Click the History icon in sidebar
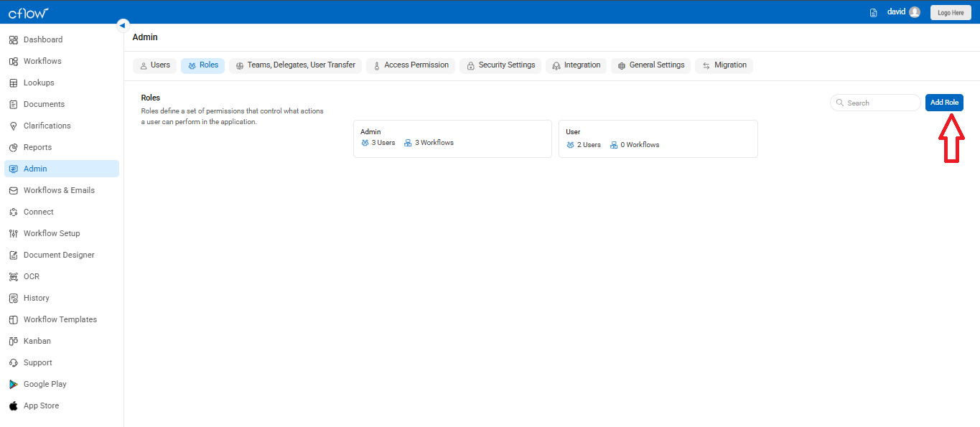The image size is (980, 427). (x=14, y=298)
